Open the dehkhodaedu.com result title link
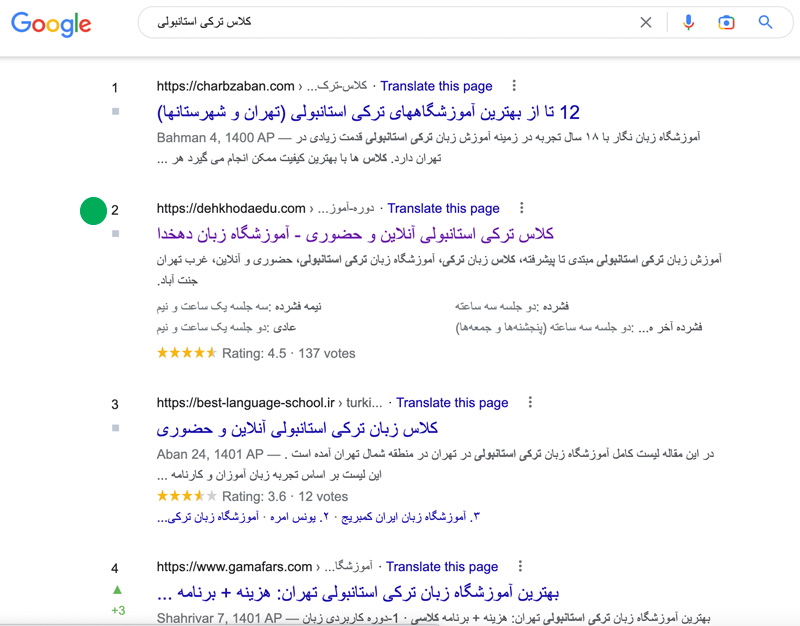 click(355, 235)
